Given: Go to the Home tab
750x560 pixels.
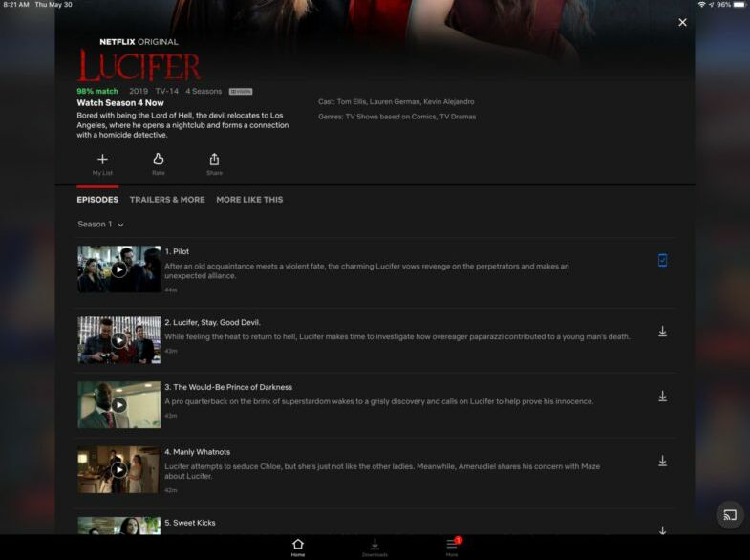Looking at the screenshot, I should pos(298,548).
